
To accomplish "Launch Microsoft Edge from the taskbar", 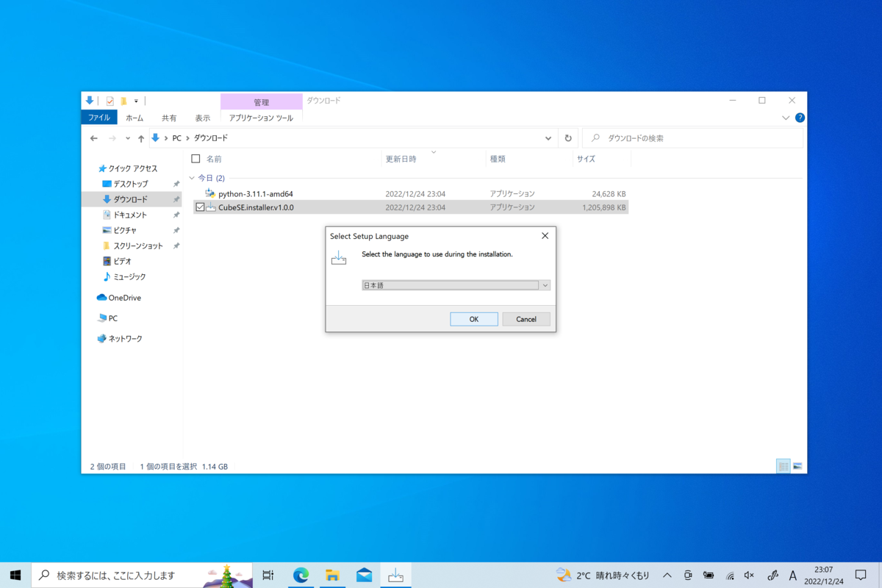I will (x=301, y=575).
